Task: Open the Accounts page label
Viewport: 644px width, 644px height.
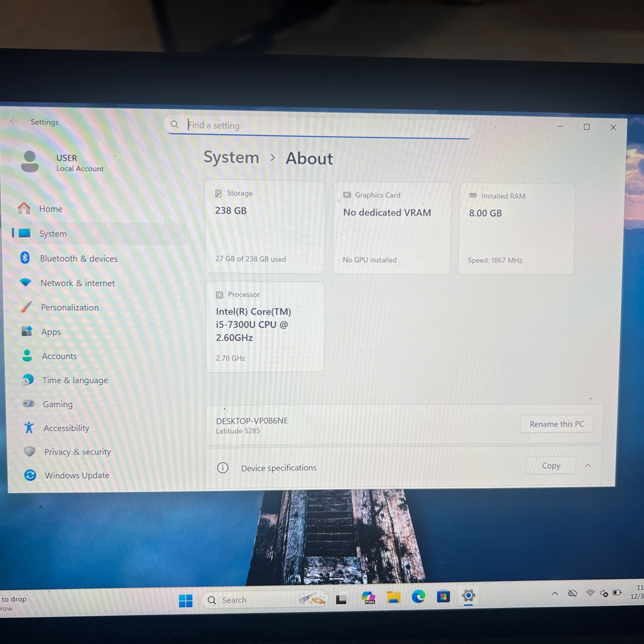Action: coord(60,356)
